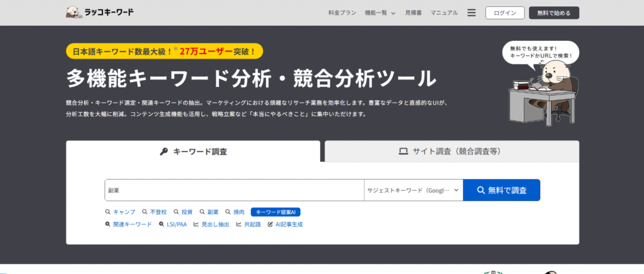Click the keyword search input field

235,190
